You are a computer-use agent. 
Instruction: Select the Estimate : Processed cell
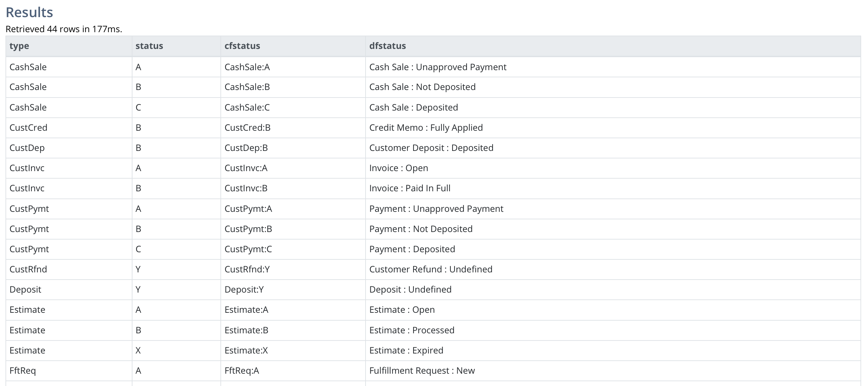(x=613, y=330)
